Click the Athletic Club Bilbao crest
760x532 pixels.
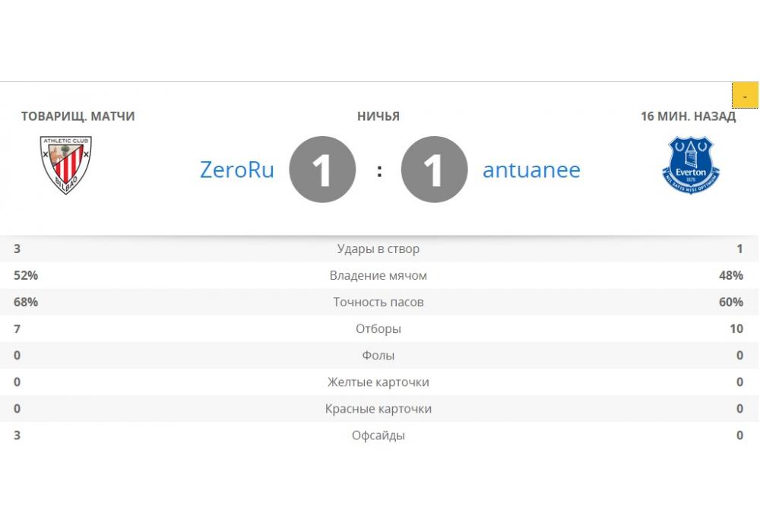(65, 165)
